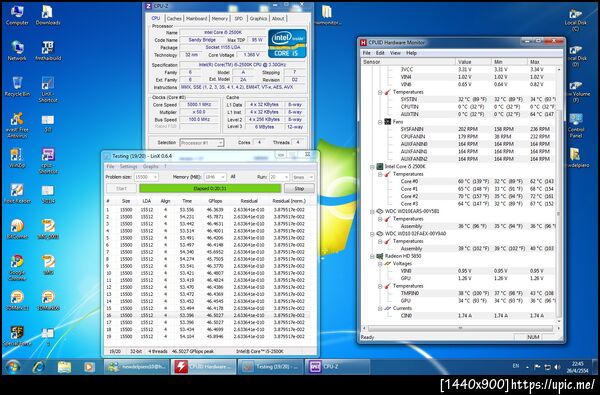600x395 pixels.
Task: Open the Settings menu in LinX
Action: (x=129, y=166)
